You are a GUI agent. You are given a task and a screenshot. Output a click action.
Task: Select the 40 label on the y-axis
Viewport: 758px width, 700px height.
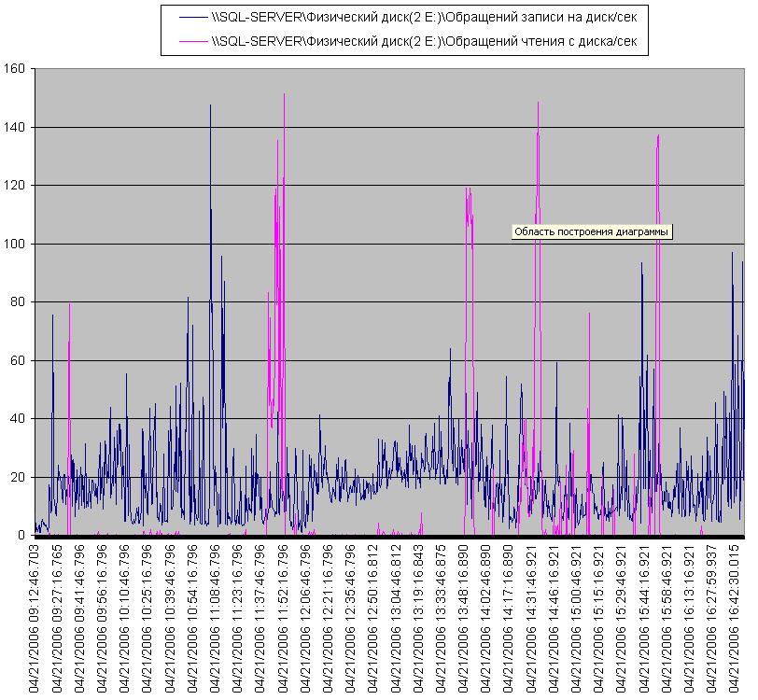(x=19, y=418)
